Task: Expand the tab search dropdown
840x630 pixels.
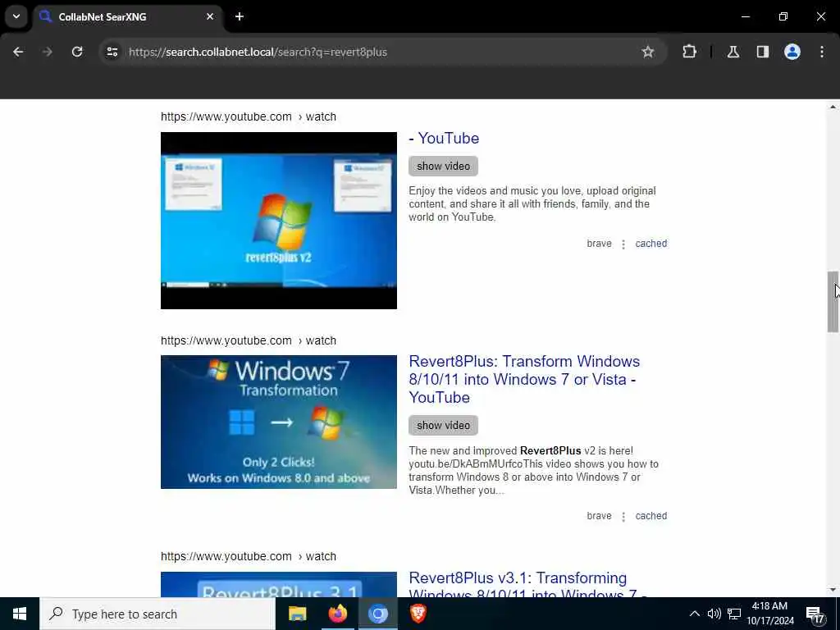Action: [x=16, y=16]
